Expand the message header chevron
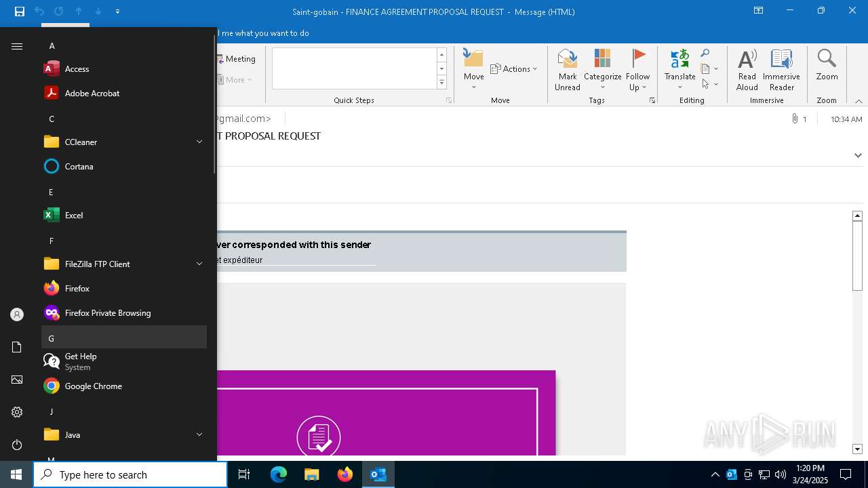The image size is (868, 488). coord(858,155)
